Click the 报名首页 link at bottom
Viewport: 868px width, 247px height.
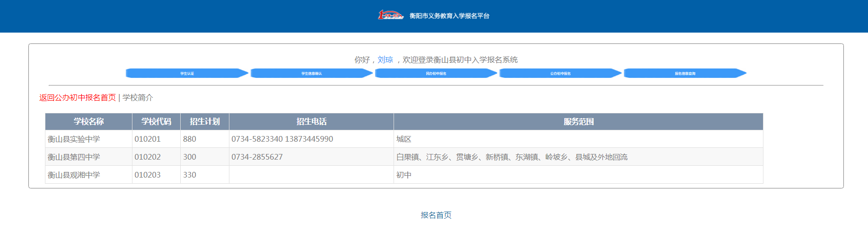[x=436, y=215]
